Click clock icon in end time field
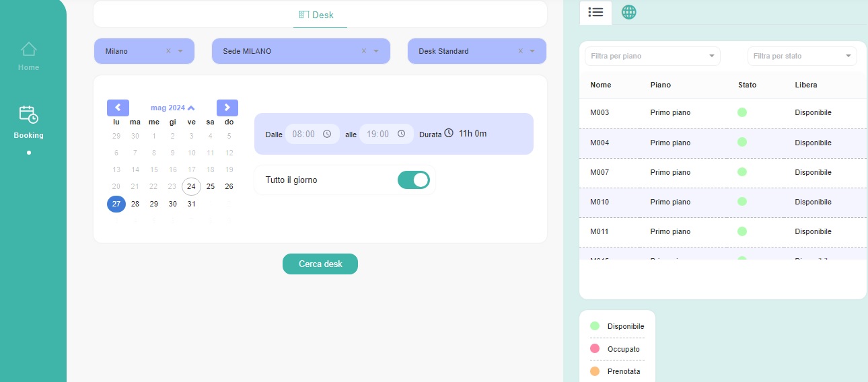 tap(402, 134)
